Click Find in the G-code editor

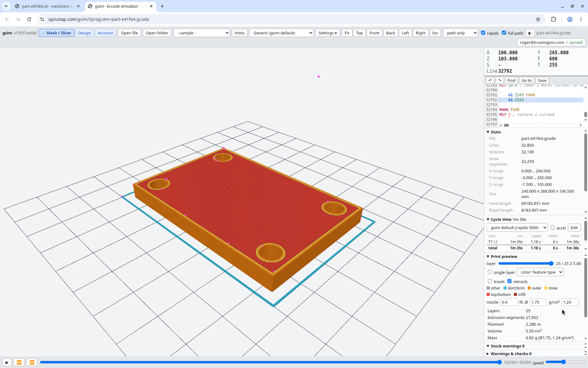pos(511,80)
